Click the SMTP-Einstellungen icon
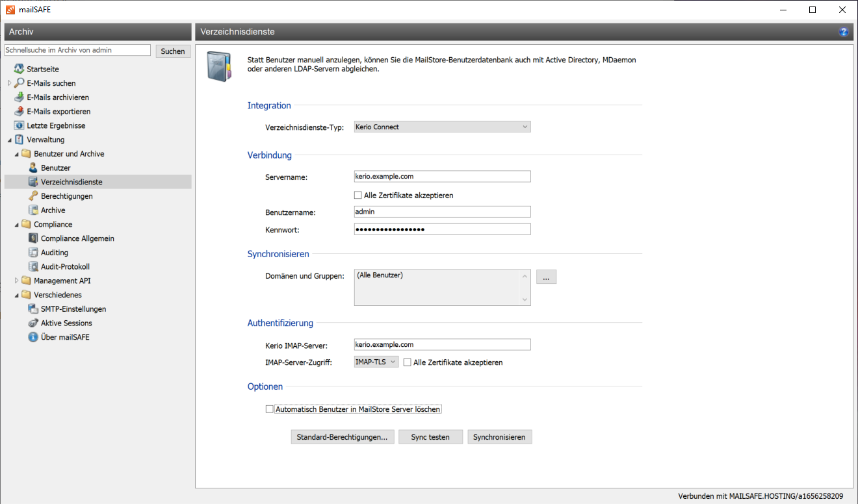This screenshot has height=504, width=858. (x=34, y=309)
